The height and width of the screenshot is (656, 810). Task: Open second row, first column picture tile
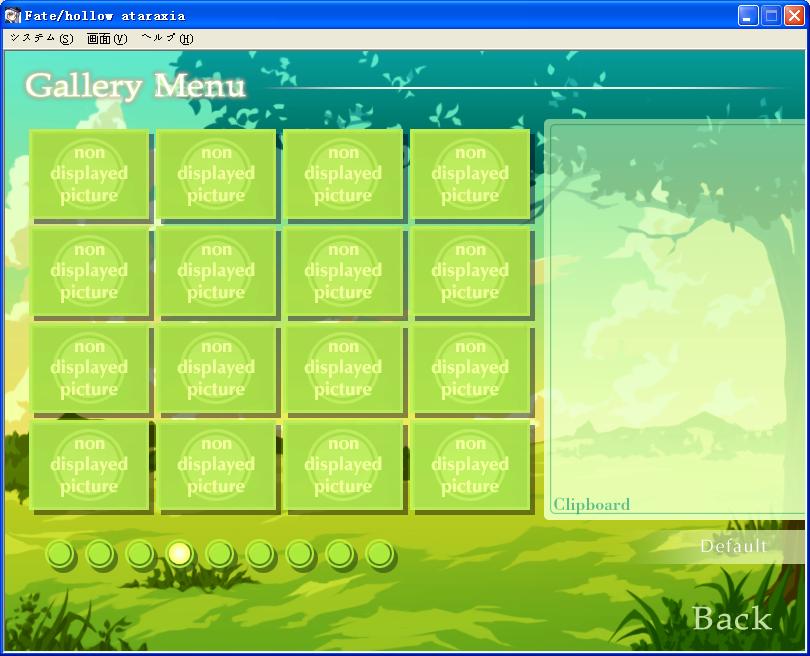pyautogui.click(x=89, y=271)
